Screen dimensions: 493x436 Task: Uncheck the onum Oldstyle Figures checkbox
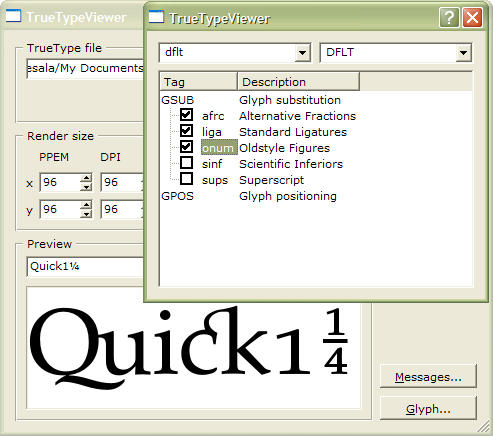(186, 147)
